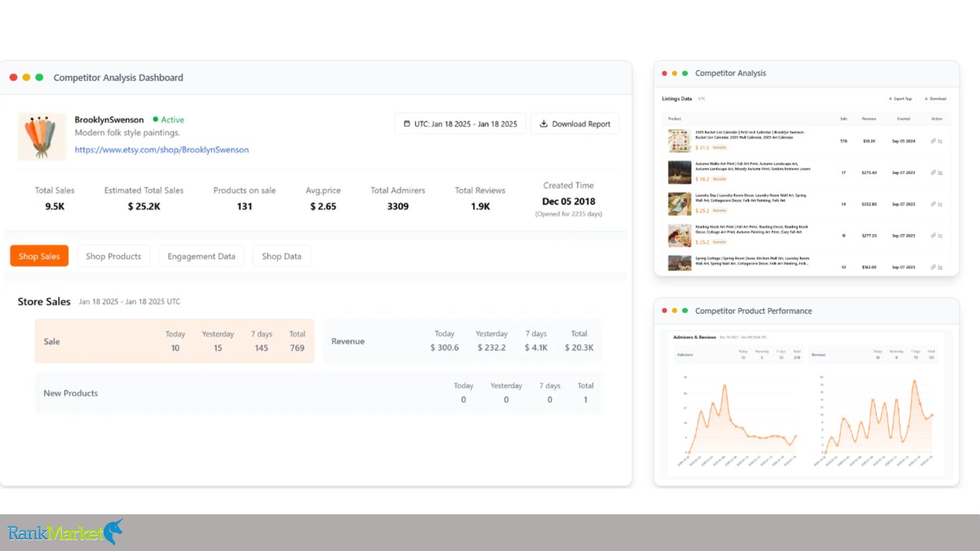Open UTC Jan 18 2025 date range picker
The height and width of the screenshot is (551, 980).
(x=461, y=123)
